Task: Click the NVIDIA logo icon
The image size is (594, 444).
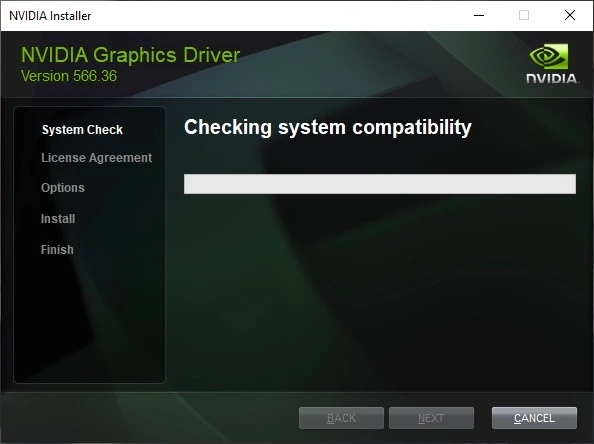Action: tap(552, 63)
